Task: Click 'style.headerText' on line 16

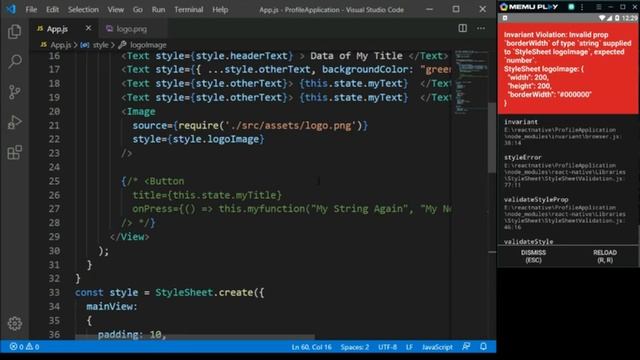Action: 242,56
